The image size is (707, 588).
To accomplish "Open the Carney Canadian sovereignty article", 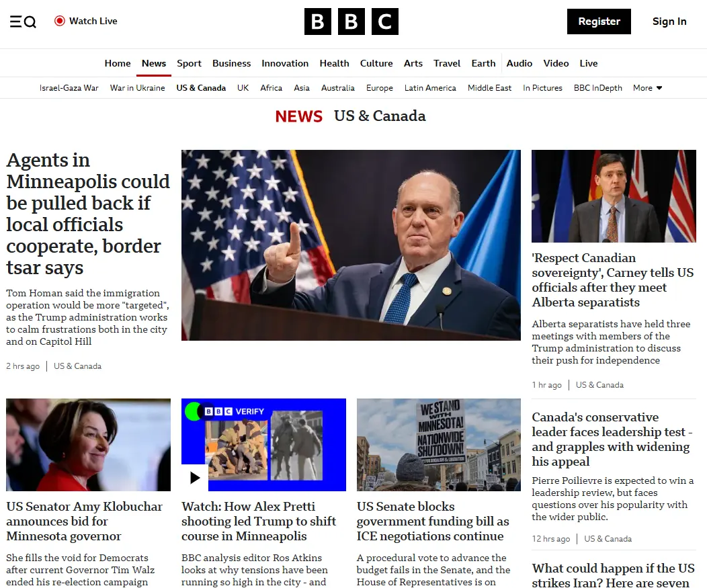I will coord(612,280).
